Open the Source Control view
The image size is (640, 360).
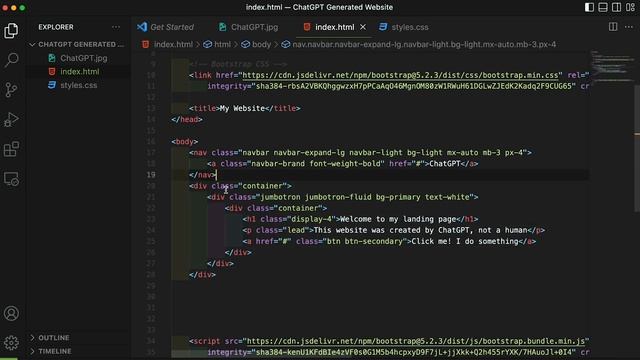[11, 90]
